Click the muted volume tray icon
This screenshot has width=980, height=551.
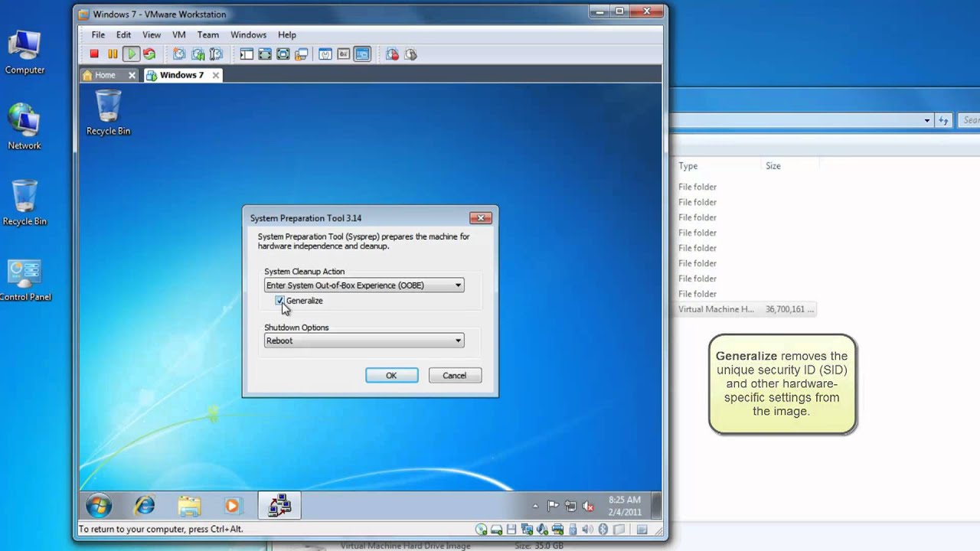click(x=588, y=506)
